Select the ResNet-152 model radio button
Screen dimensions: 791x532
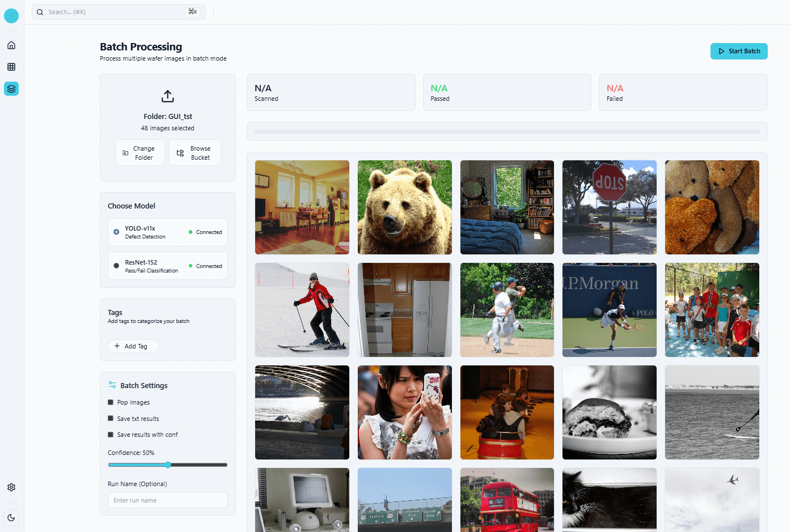116,266
